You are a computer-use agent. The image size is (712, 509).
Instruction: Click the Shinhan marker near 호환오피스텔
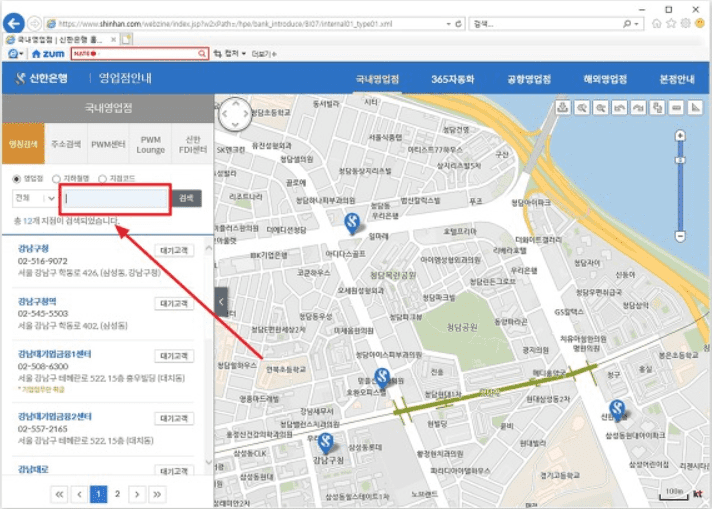382,378
